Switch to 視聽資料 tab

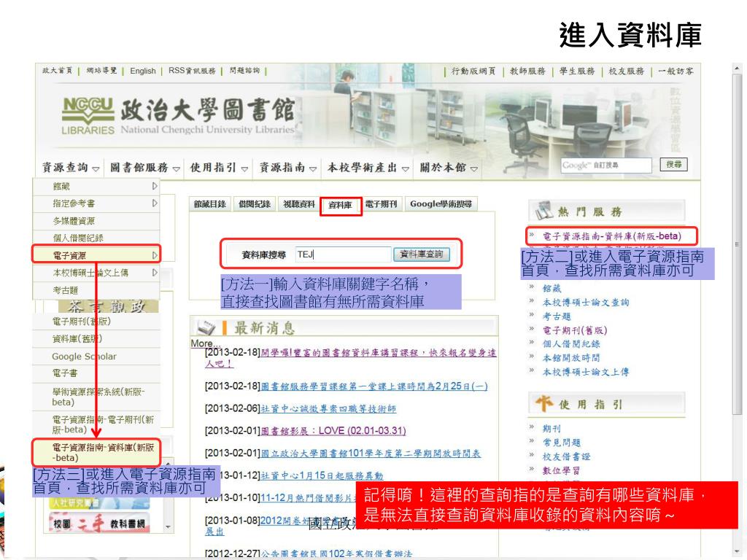[x=298, y=204]
